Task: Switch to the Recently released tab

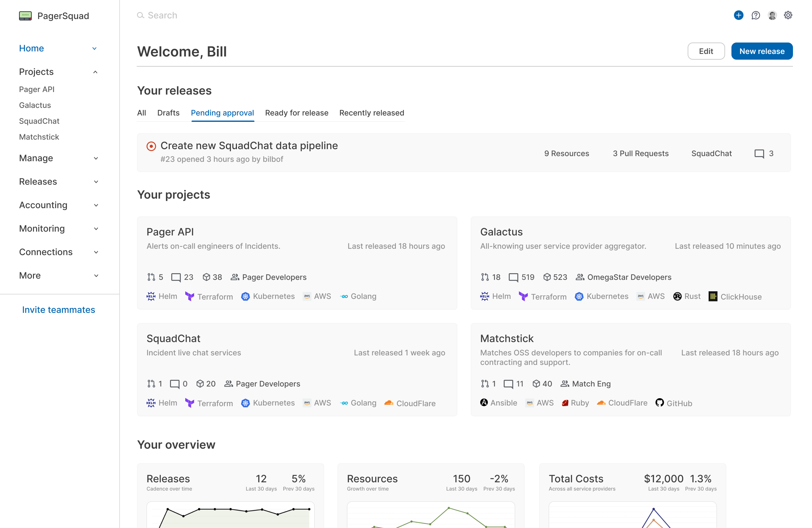Action: pyautogui.click(x=371, y=113)
